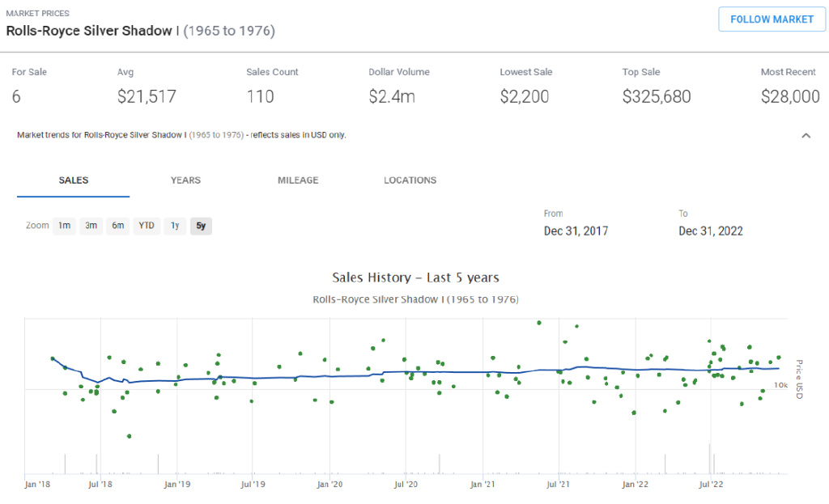829x504 pixels.
Task: Click the Jul '18 axis label
Action: (x=100, y=484)
